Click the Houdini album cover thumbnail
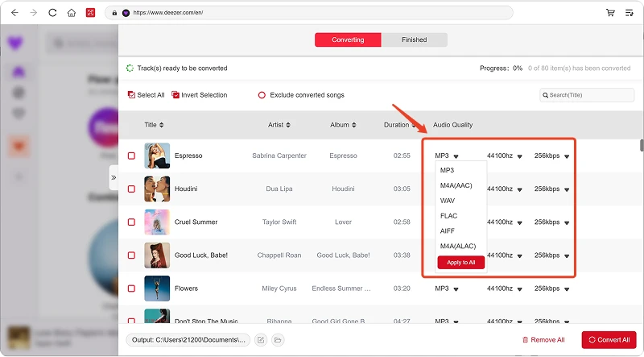Image resolution: width=644 pixels, height=357 pixels. [157, 189]
